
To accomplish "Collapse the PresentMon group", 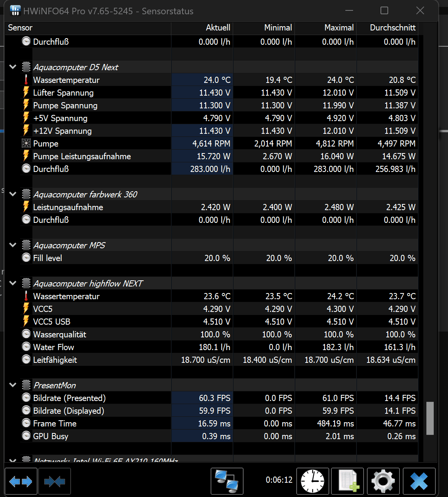I will pyautogui.click(x=13, y=385).
